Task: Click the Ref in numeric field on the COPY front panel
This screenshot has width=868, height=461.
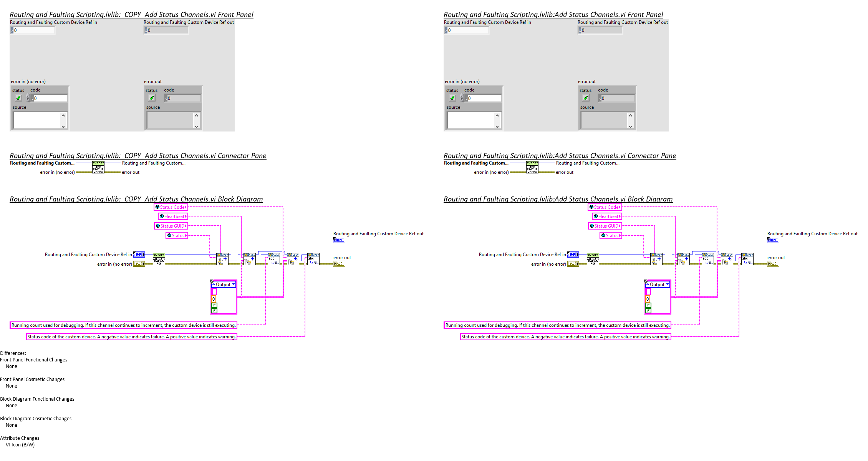Action: [34, 30]
